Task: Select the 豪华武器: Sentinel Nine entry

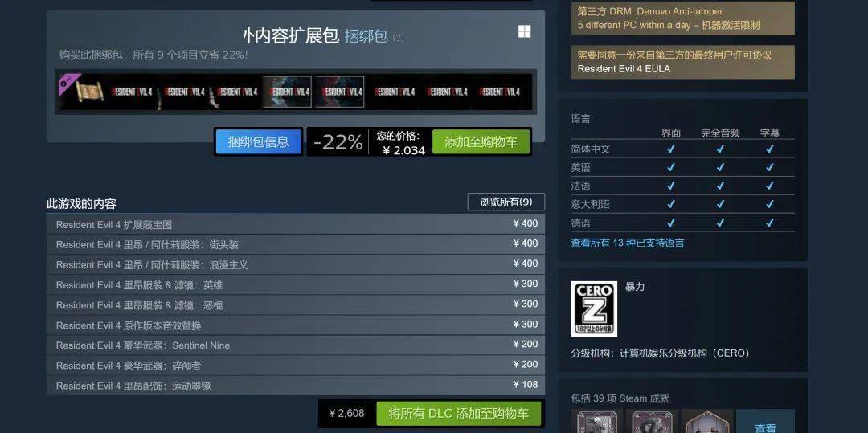Action: (x=296, y=345)
